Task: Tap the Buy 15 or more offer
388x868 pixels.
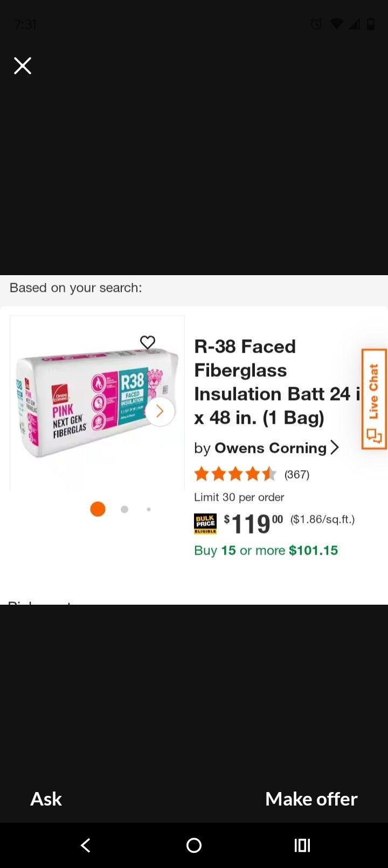Action: pos(266,550)
